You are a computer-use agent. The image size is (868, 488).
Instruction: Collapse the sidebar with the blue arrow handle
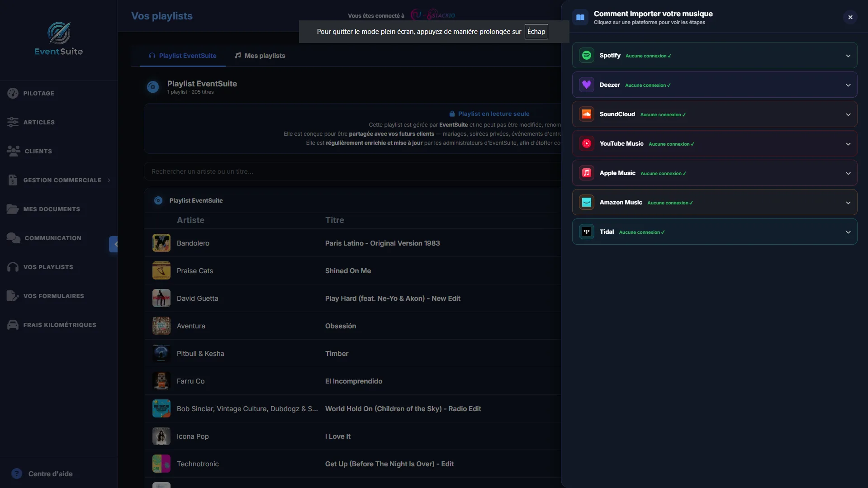[114, 244]
